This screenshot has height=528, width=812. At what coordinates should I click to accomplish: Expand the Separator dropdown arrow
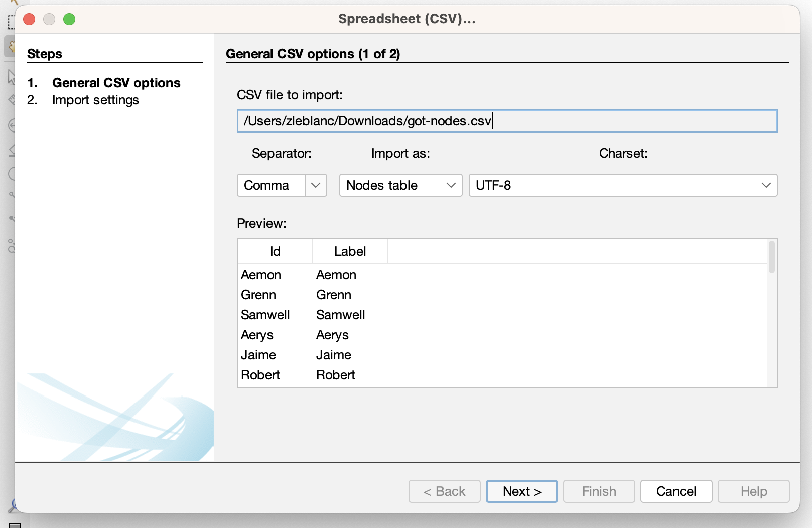coord(316,185)
